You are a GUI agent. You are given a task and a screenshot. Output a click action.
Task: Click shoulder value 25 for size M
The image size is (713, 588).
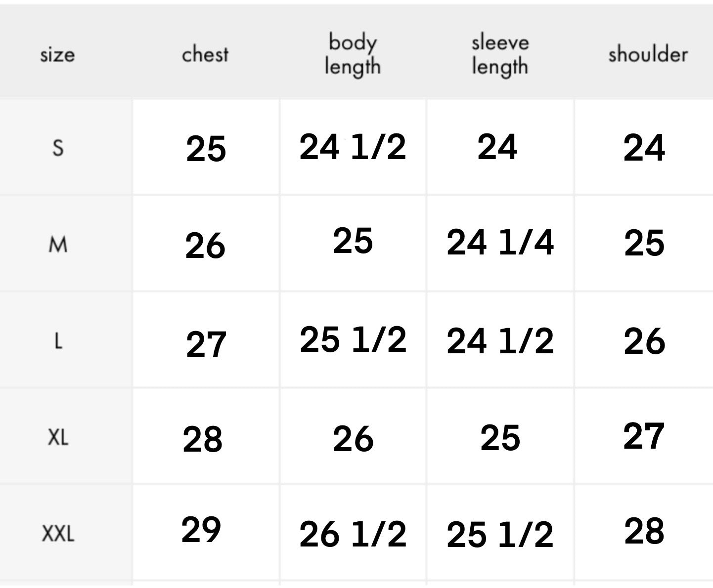click(x=644, y=243)
